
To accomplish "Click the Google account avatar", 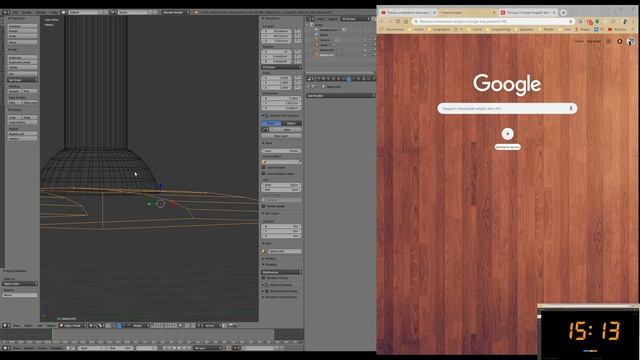I will [x=630, y=41].
